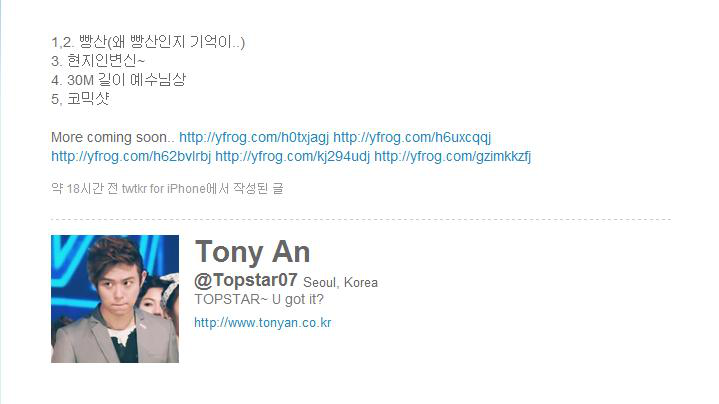Click the @Topstar07 username handle
The image size is (719, 404).
[246, 280]
